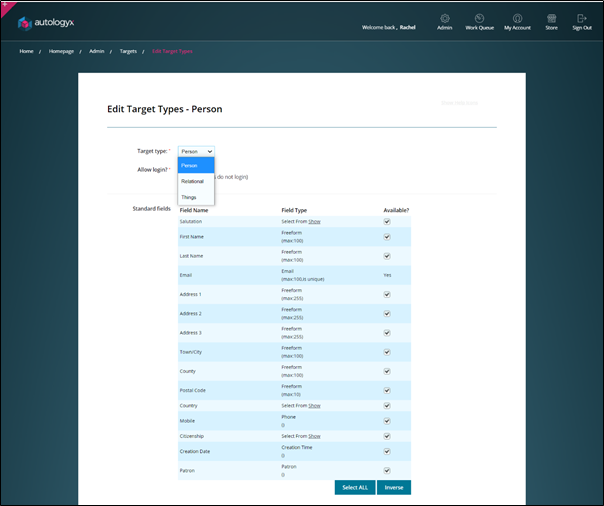
Task: Toggle Address 2 available checkbox
Action: click(387, 314)
